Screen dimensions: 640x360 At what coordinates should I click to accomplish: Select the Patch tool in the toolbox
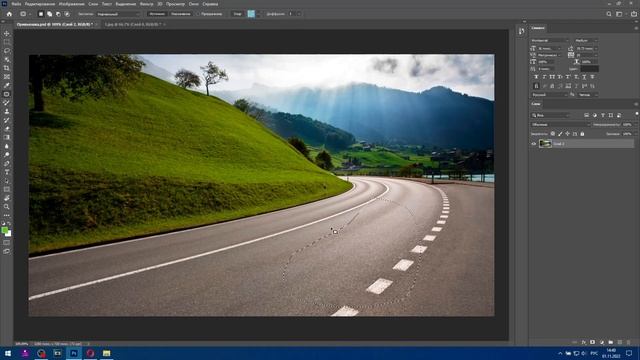coord(7,94)
